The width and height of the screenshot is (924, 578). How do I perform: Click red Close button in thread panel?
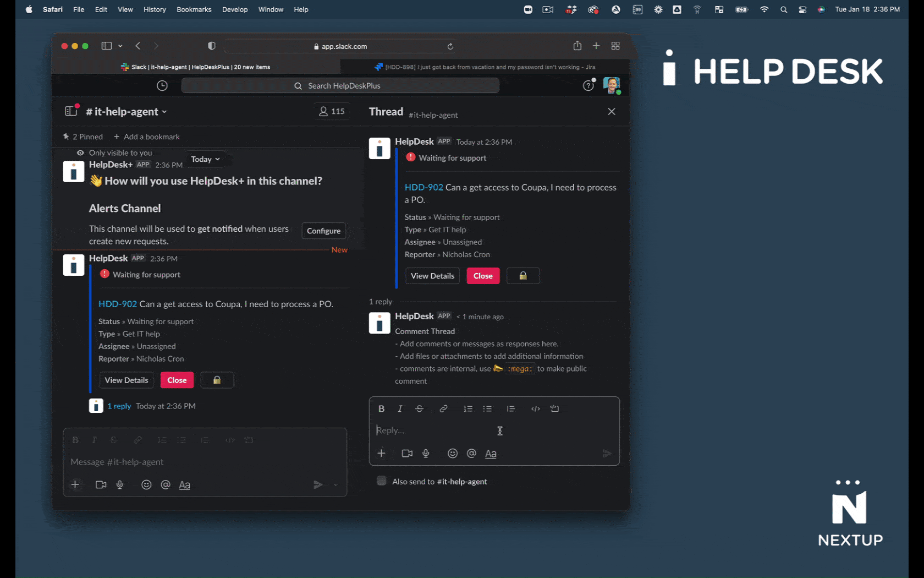[x=483, y=276]
